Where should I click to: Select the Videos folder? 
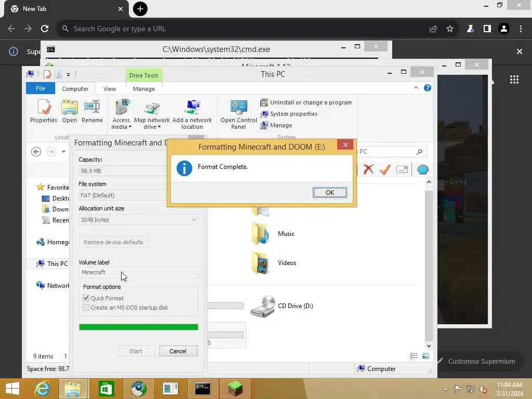[x=274, y=262]
